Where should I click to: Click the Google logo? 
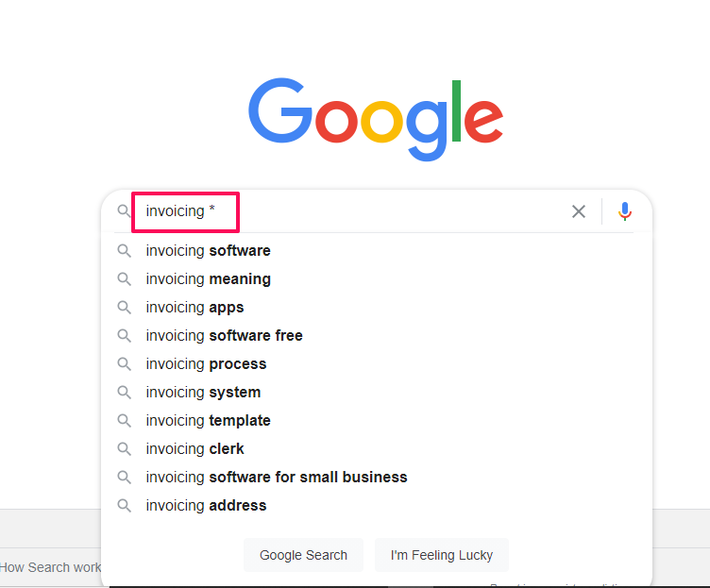coord(376,120)
